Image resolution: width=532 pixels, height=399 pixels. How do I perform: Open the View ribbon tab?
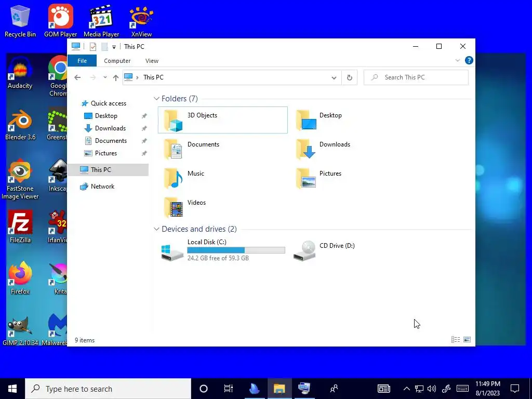[x=152, y=61]
